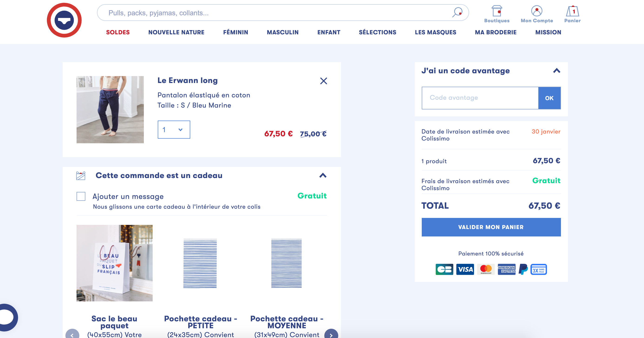The width and height of the screenshot is (644, 338).
Task: Click Sac le beau paquet title
Action: [x=114, y=322]
